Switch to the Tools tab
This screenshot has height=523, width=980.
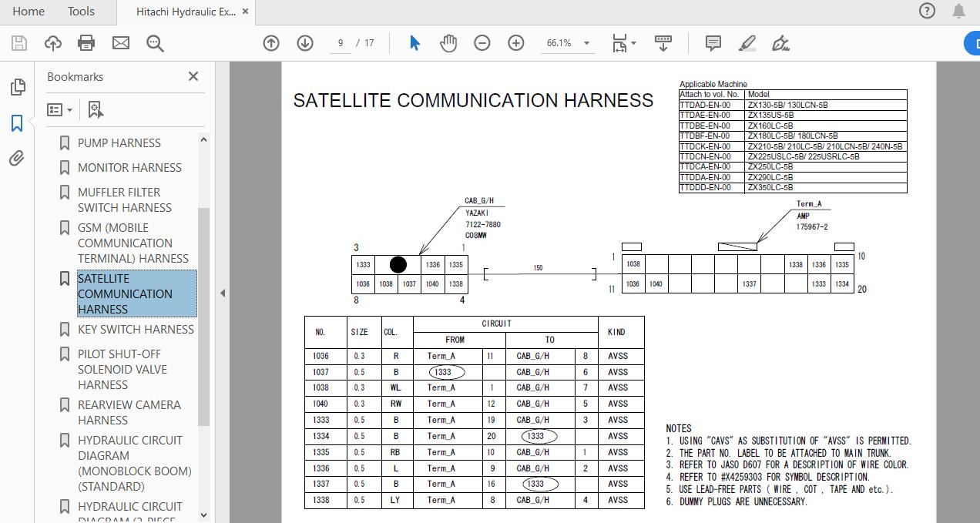coord(81,11)
